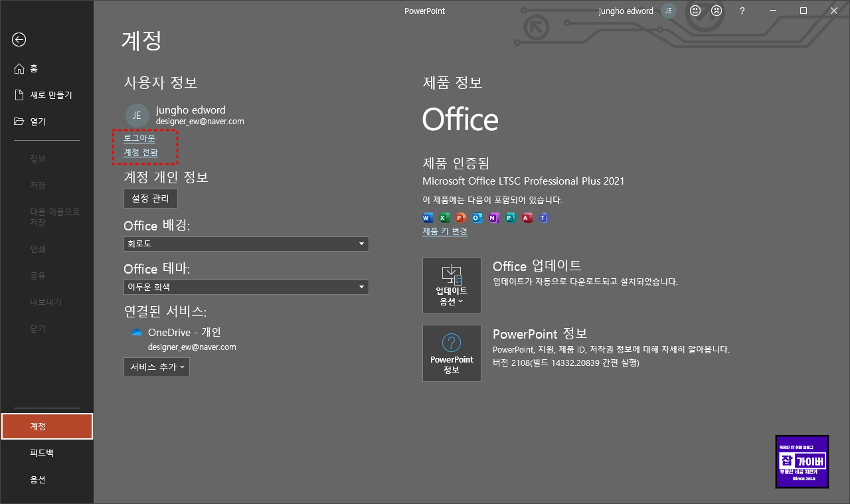This screenshot has width=850, height=504.
Task: Click the 설정 관리 button
Action: click(150, 198)
